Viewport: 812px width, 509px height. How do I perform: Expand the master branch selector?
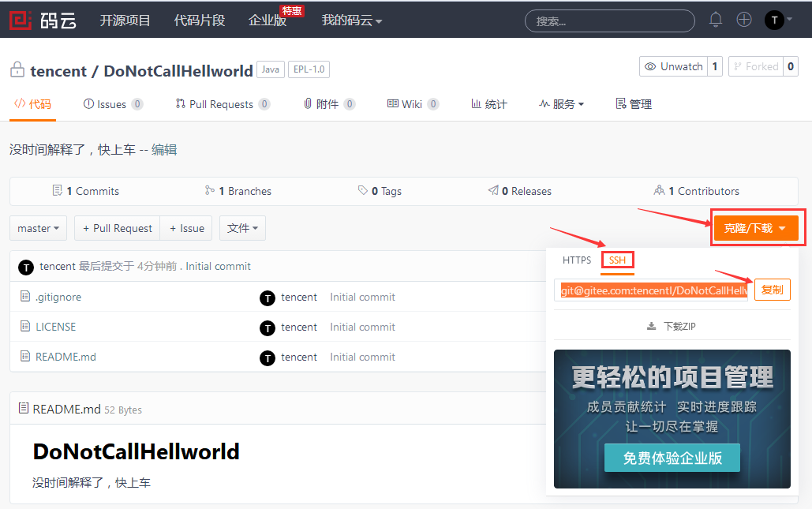click(39, 228)
